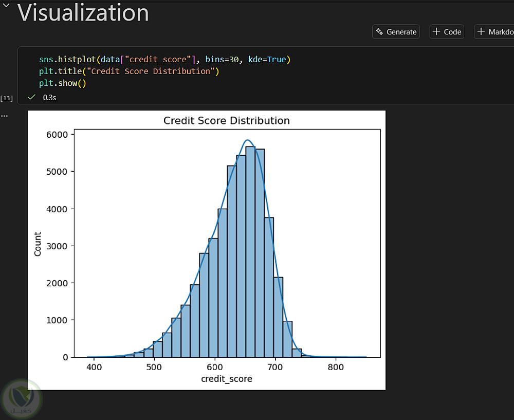514x420 pixels.
Task: Click the execution count [13] label
Action: pyautogui.click(x=7, y=98)
